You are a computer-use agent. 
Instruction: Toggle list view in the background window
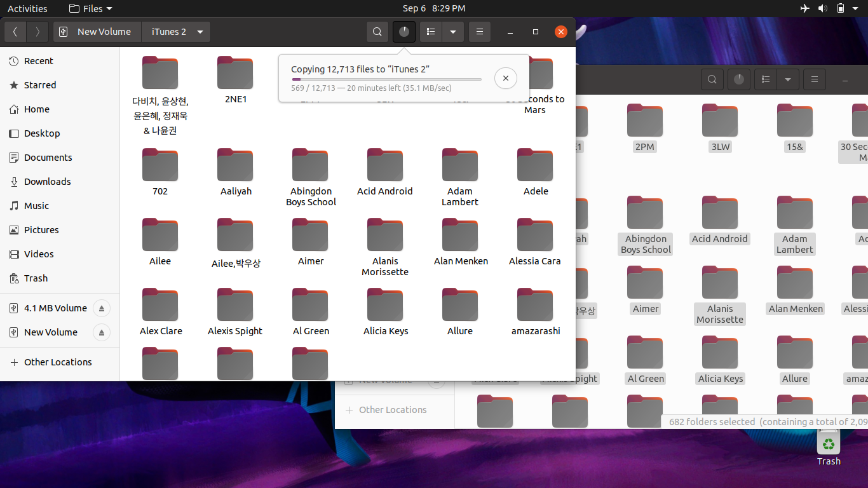(x=766, y=79)
